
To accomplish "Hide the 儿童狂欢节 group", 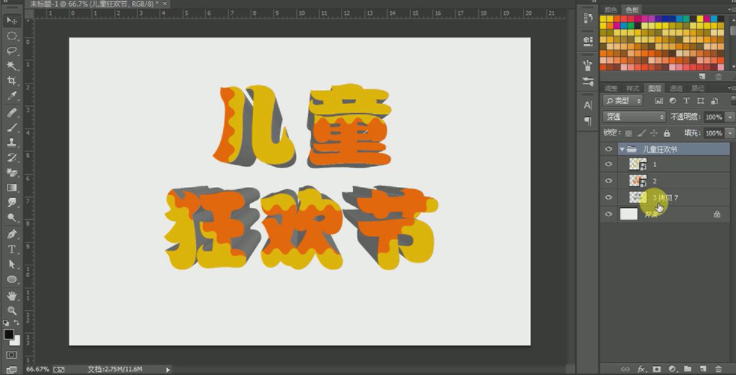I will (609, 149).
